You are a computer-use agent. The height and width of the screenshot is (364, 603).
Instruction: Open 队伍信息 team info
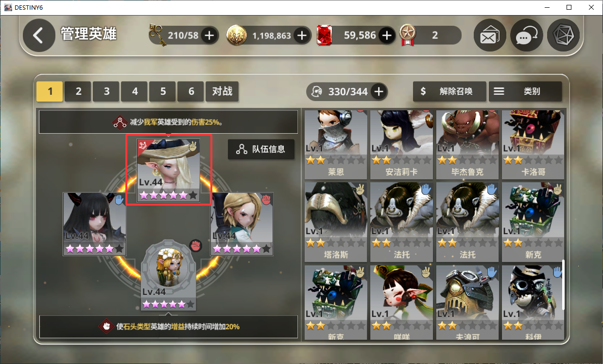[261, 149]
